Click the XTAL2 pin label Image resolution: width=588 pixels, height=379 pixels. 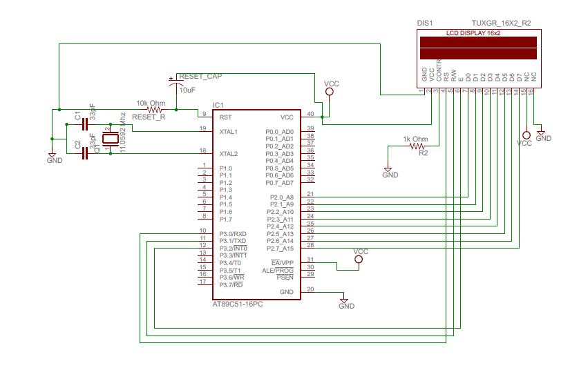pos(229,154)
